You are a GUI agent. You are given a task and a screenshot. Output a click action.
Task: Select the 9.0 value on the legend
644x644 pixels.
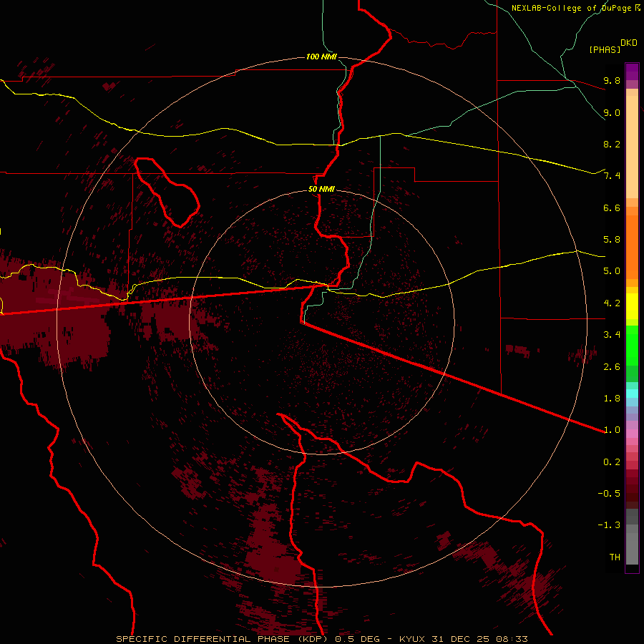pos(612,112)
